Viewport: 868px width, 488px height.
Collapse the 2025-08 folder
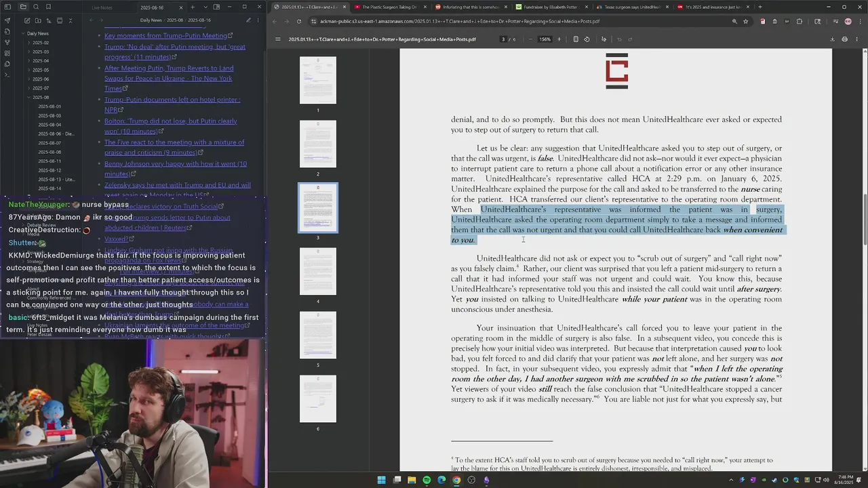pyautogui.click(x=28, y=98)
